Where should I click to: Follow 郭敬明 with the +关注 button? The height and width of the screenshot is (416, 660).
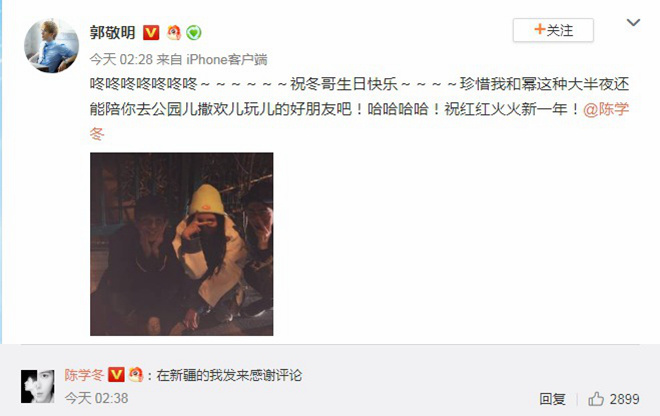click(x=553, y=30)
